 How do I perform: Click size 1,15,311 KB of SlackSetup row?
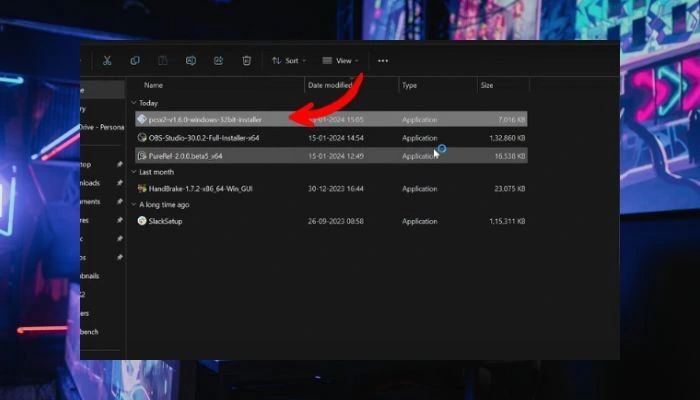point(507,221)
